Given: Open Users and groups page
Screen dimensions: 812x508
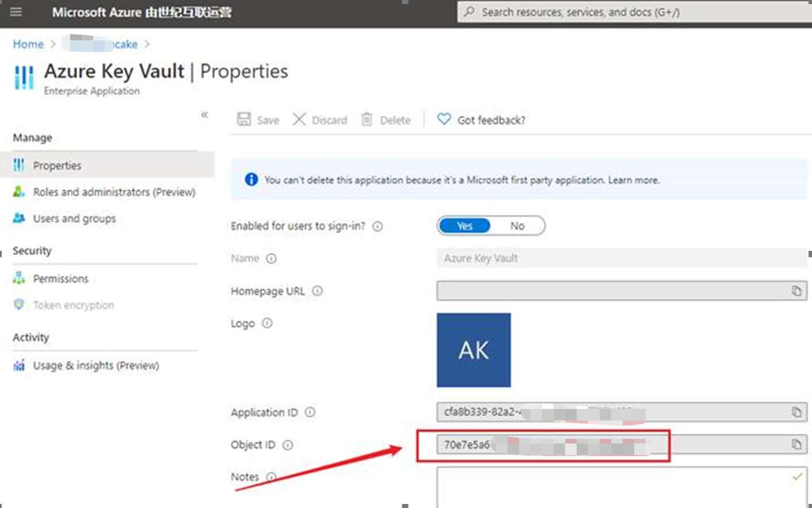Looking at the screenshot, I should (74, 218).
